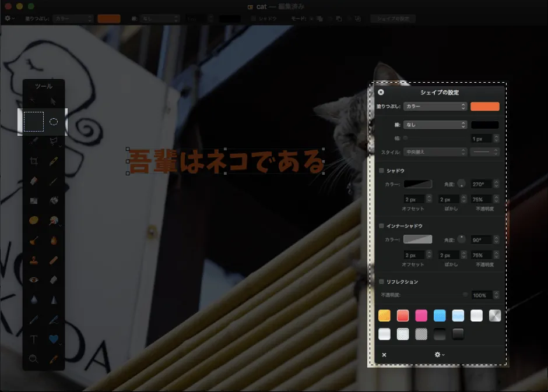The width and height of the screenshot is (548, 392).
Task: Click the 吾輩はネコである text layer
Action: click(226, 161)
